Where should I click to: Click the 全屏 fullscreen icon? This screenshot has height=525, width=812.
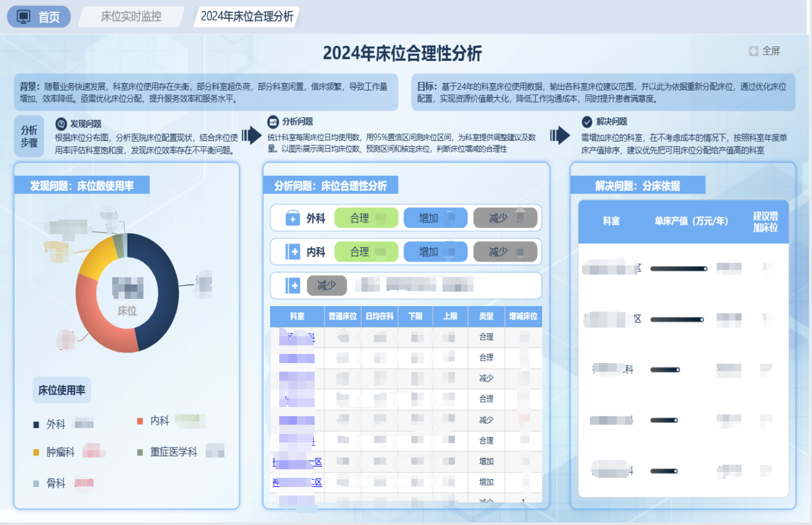pyautogui.click(x=754, y=51)
